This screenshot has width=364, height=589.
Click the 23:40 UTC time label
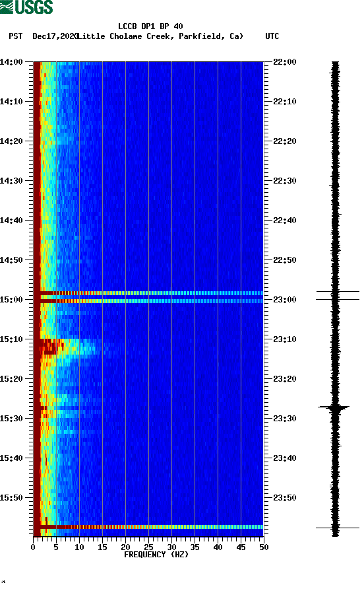click(x=284, y=458)
